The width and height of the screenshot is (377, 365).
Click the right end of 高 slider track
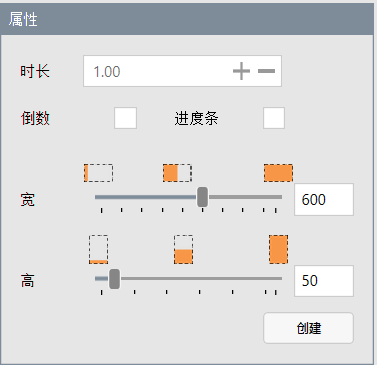(280, 278)
